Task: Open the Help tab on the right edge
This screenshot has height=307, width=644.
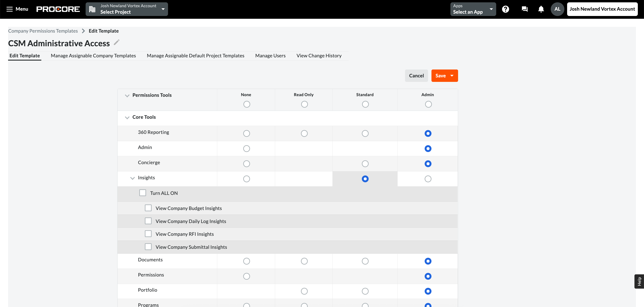Action: click(640, 281)
